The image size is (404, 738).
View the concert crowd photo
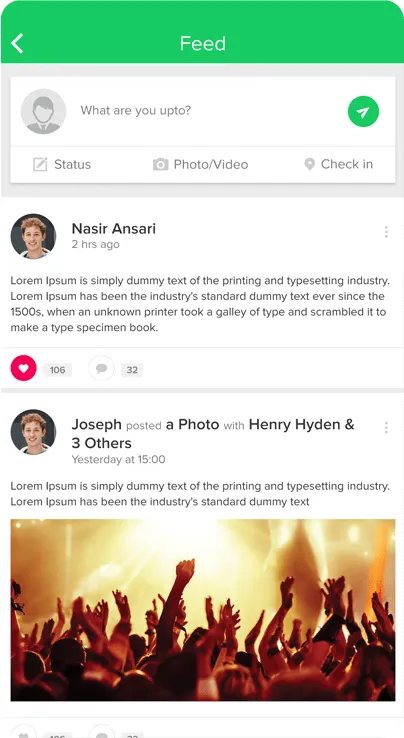[203, 610]
